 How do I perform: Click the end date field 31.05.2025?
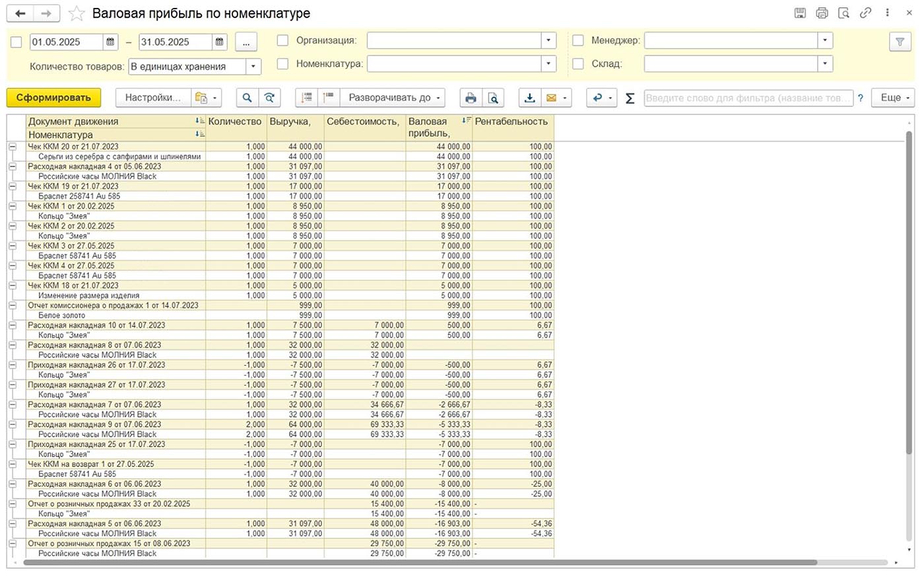176,42
